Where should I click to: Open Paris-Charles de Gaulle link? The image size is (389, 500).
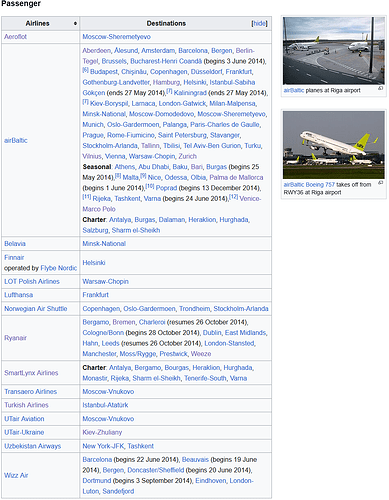pyautogui.click(x=225, y=125)
